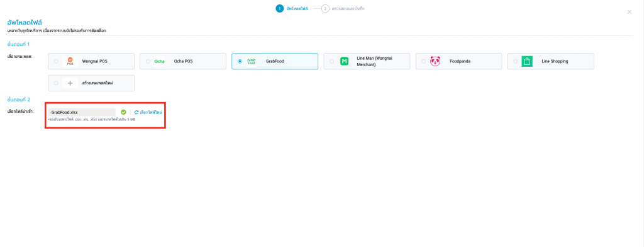Click the Line Shopping label text
The height and width of the screenshot is (247, 644).
[x=555, y=61]
